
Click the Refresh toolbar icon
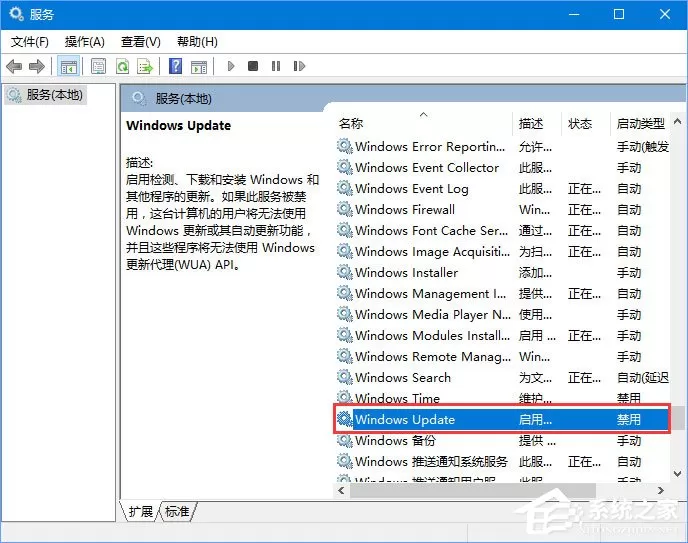coord(122,67)
